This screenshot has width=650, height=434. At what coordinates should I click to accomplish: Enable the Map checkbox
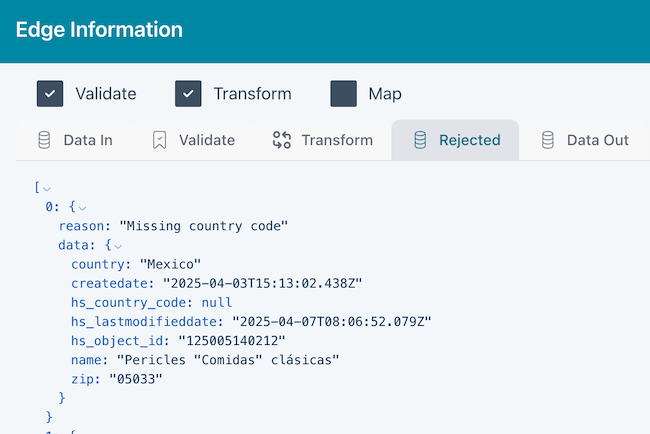[x=344, y=94]
